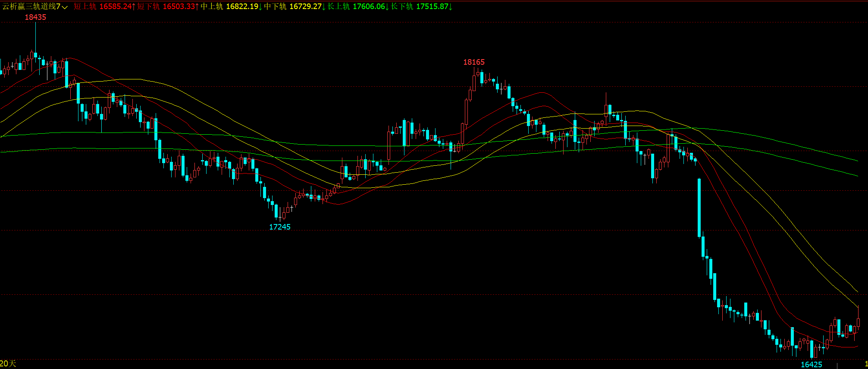The image size is (868, 369).
Task: Click the 17245 low price label
Action: click(x=280, y=227)
